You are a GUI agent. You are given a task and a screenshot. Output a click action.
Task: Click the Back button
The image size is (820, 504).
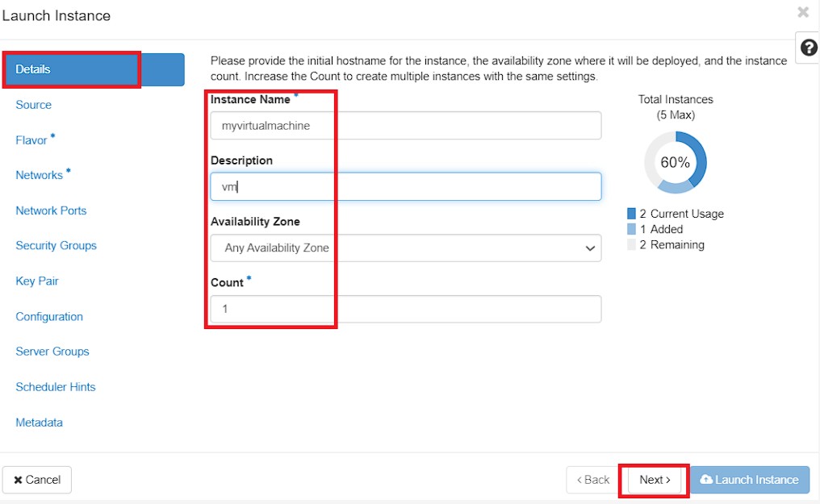[x=592, y=480]
